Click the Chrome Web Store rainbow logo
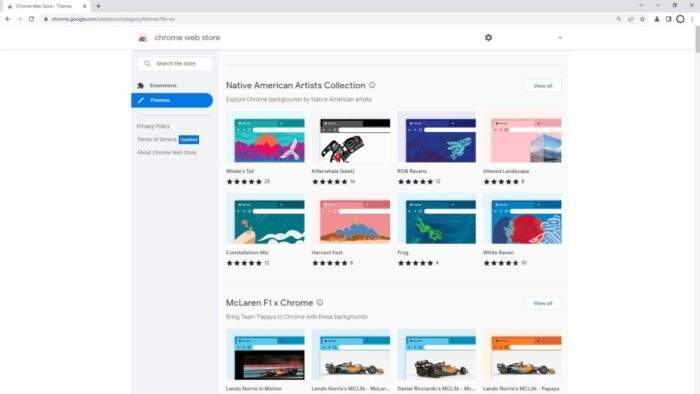This screenshot has height=394, width=700. [x=142, y=38]
